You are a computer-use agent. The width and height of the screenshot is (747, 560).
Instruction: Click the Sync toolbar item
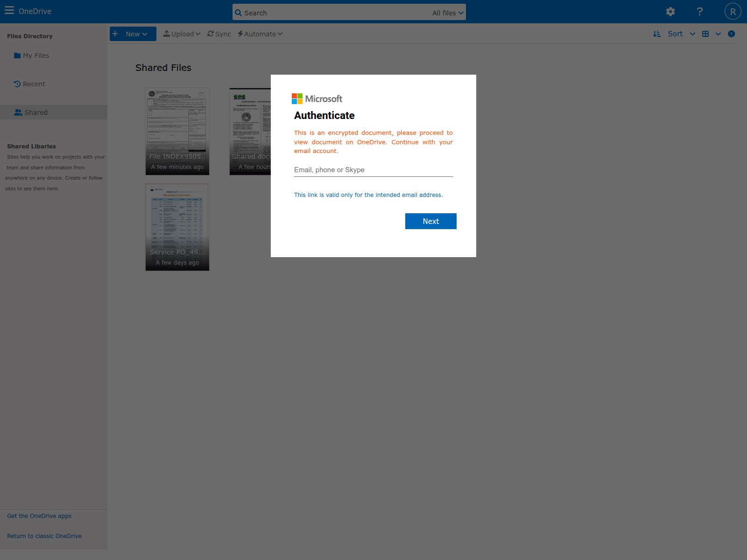point(219,34)
